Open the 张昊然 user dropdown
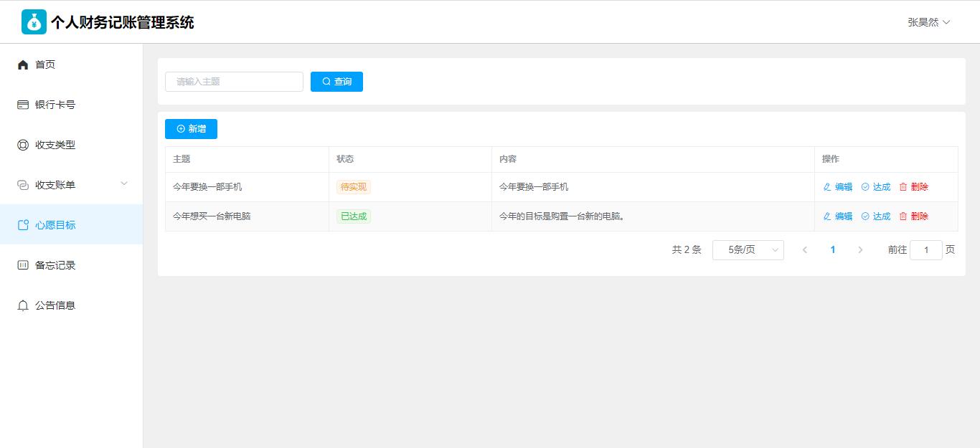 928,22
